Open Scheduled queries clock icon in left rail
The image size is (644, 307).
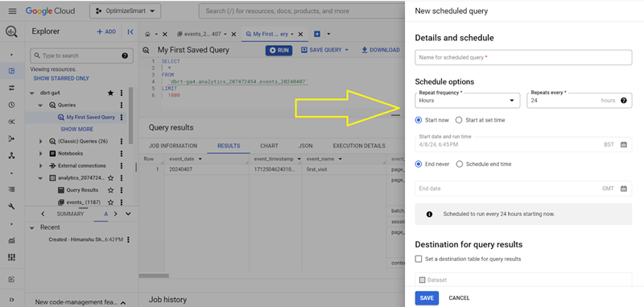tap(11, 105)
